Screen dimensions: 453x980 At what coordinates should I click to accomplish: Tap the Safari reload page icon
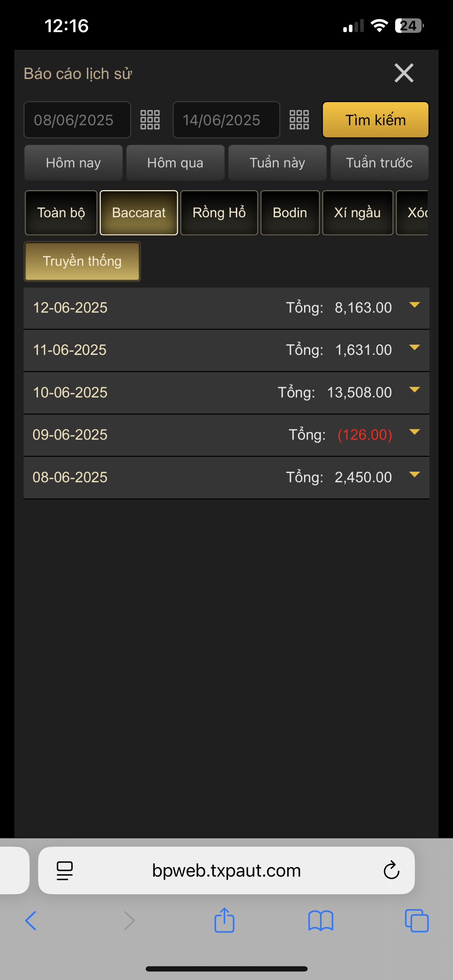pyautogui.click(x=391, y=870)
